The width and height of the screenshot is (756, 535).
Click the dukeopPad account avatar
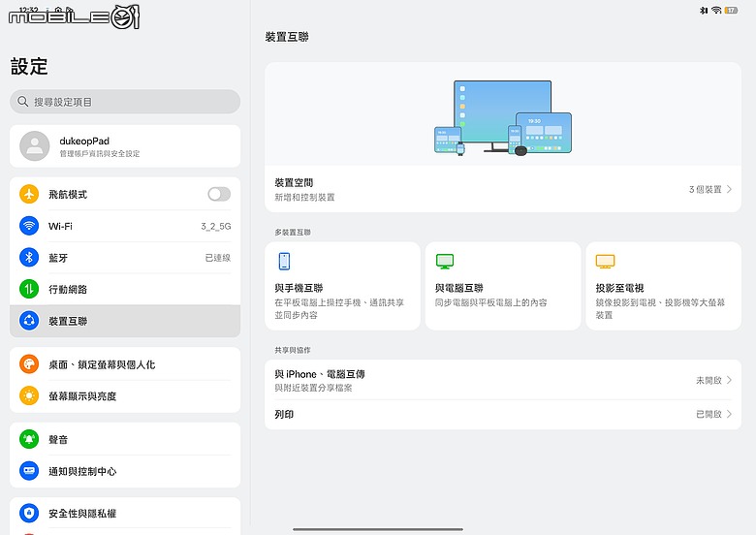click(34, 146)
